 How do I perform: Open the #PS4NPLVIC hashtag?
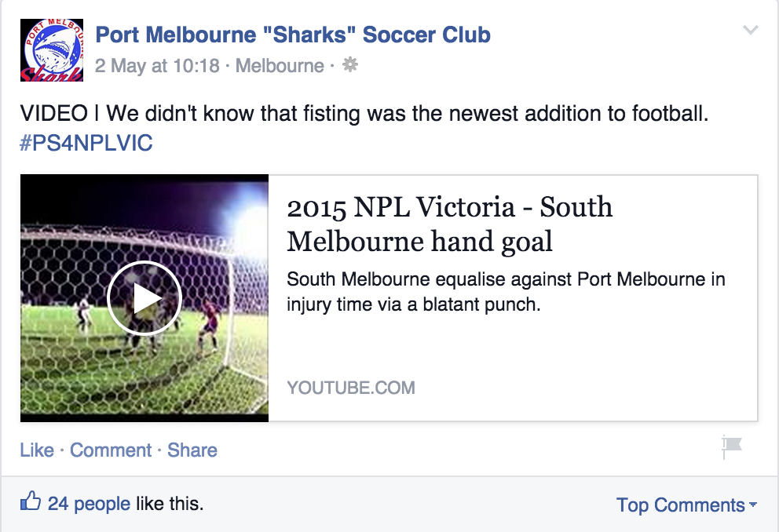point(86,144)
